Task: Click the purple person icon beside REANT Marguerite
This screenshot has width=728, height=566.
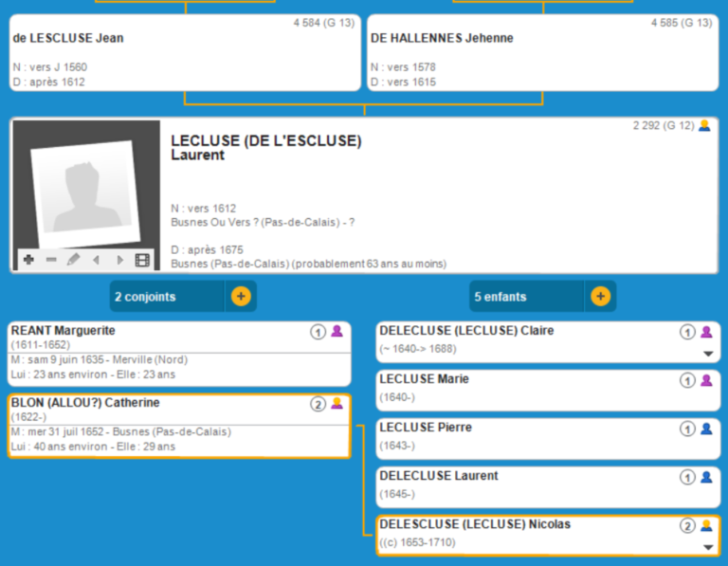Action: coord(337,332)
